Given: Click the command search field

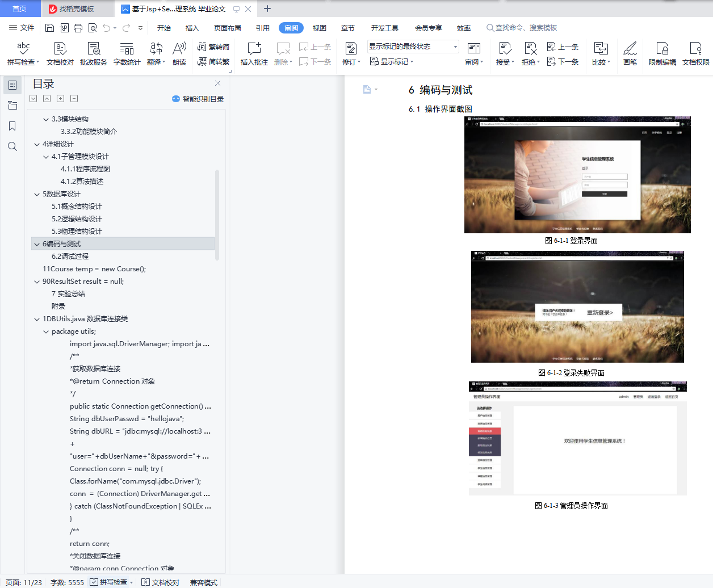Looking at the screenshot, I should [522, 28].
